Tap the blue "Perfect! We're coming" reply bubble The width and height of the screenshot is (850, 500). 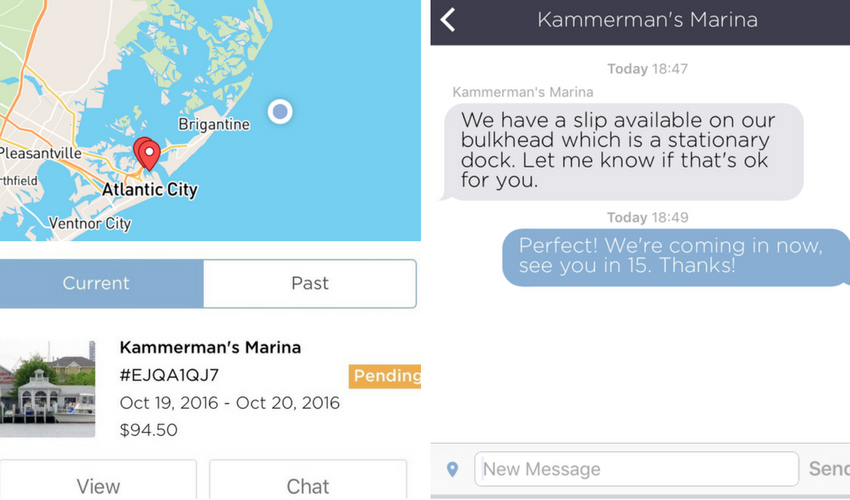pos(675,257)
